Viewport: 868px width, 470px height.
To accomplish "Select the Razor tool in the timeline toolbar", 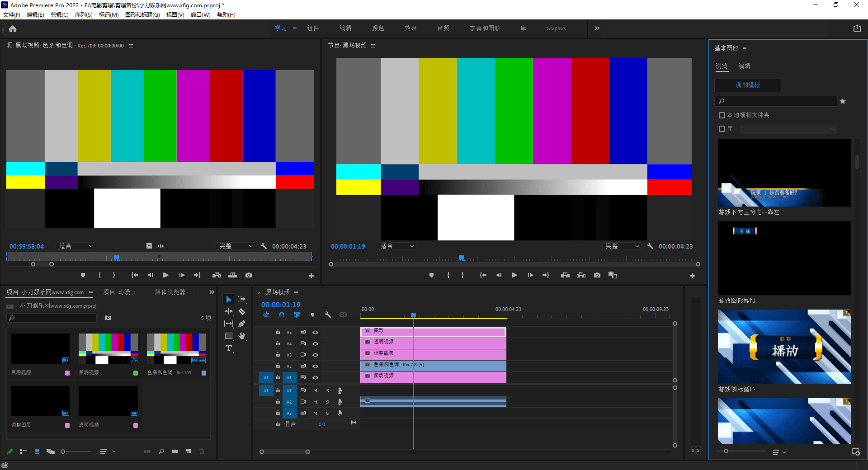I will [242, 311].
